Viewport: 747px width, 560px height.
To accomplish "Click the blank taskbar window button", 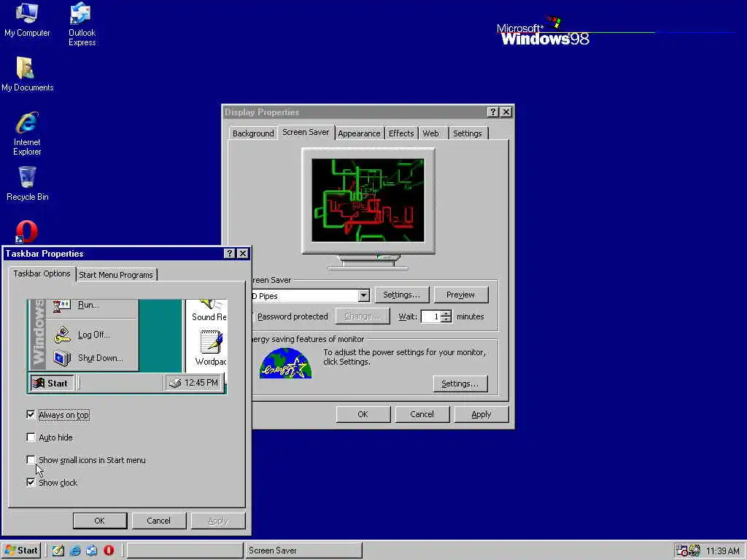I will coord(185,551).
